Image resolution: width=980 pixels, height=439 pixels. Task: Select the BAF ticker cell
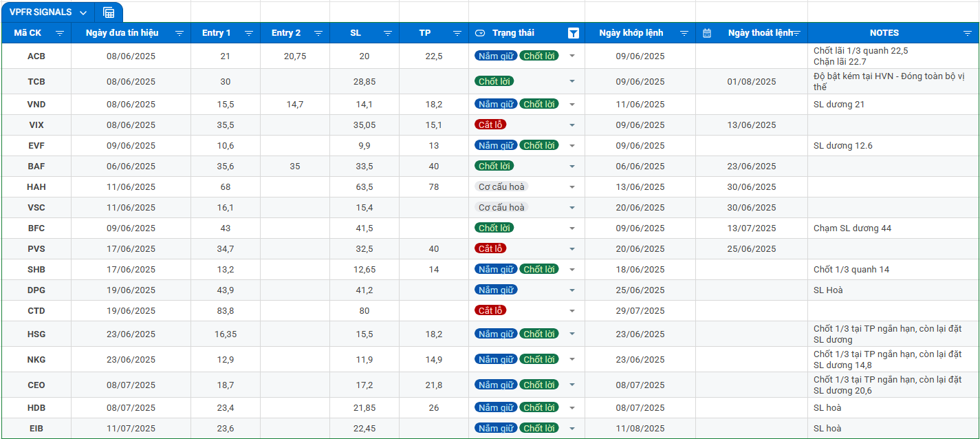tap(36, 167)
